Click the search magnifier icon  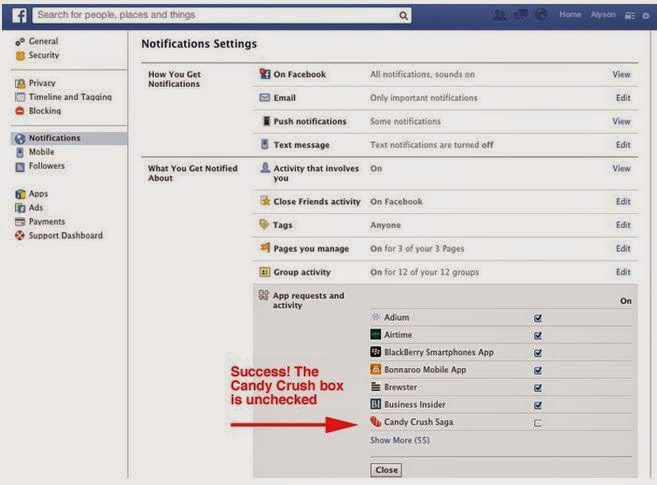pyautogui.click(x=403, y=15)
